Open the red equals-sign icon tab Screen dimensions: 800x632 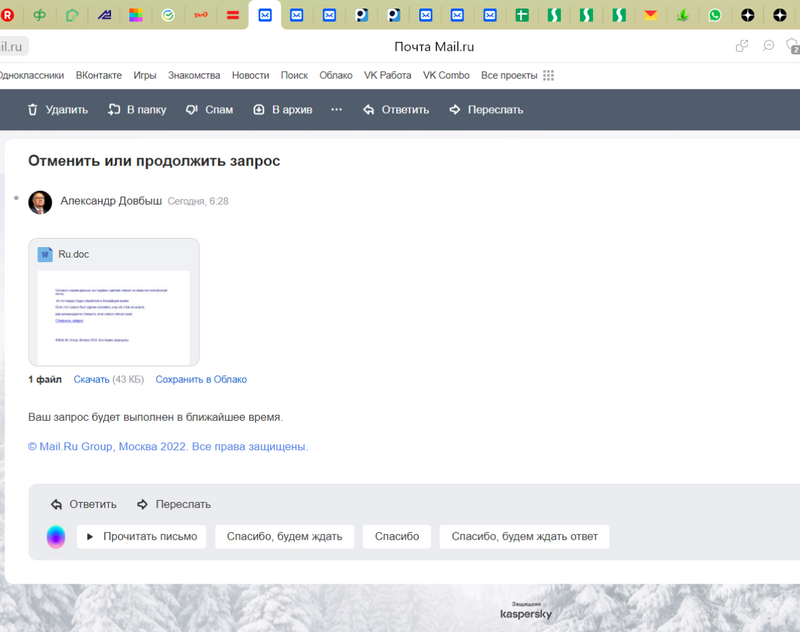(233, 15)
